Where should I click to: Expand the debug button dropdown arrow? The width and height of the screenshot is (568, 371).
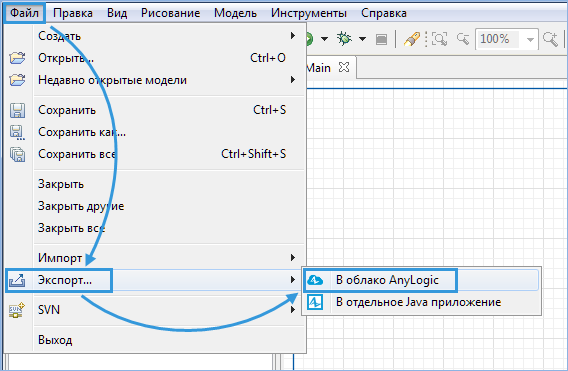coord(362,39)
